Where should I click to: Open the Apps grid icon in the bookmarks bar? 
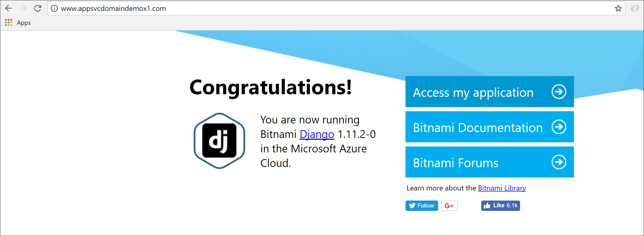[x=9, y=23]
